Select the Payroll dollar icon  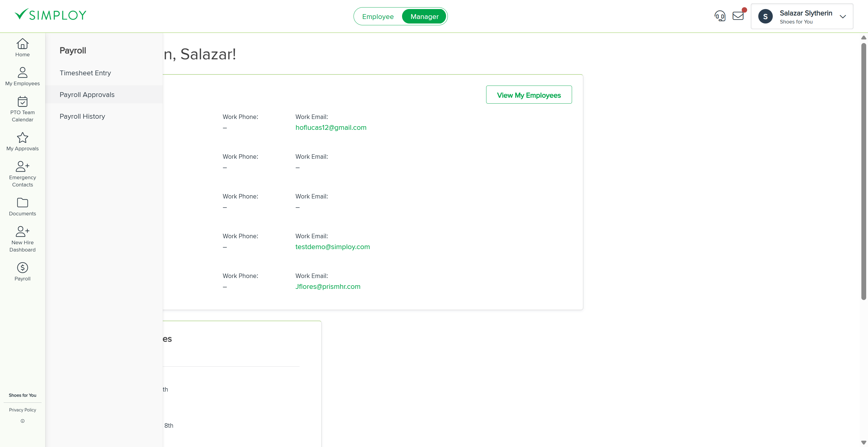pyautogui.click(x=22, y=267)
